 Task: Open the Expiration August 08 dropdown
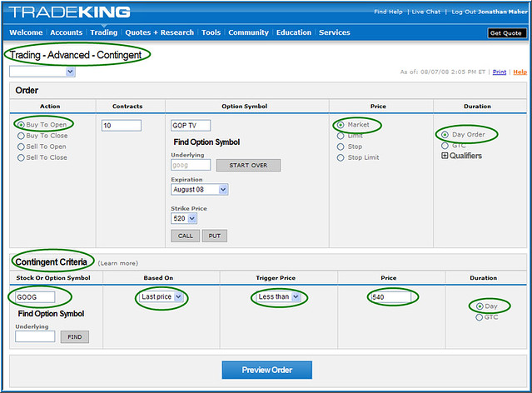(199, 190)
